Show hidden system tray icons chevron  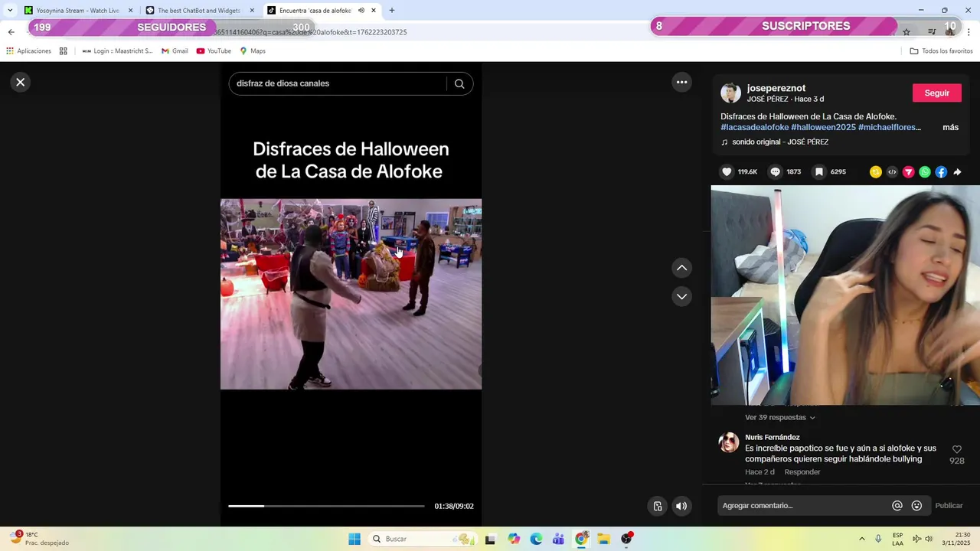[x=862, y=539]
